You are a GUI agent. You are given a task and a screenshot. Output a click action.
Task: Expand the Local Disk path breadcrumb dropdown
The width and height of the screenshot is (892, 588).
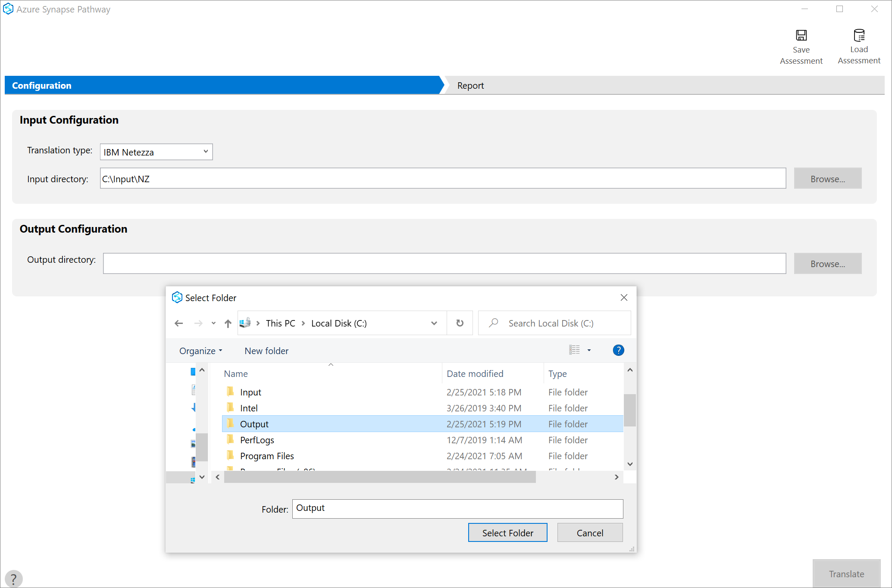[x=433, y=323]
